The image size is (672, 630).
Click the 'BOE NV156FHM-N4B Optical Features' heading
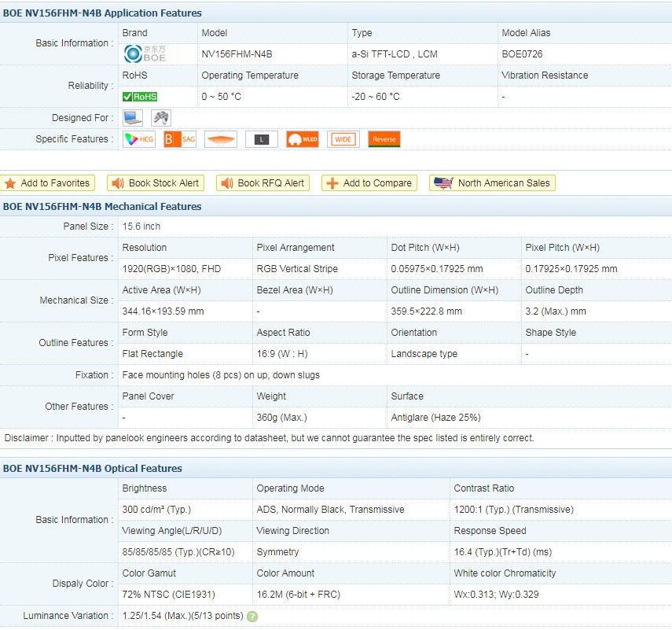coord(93,468)
